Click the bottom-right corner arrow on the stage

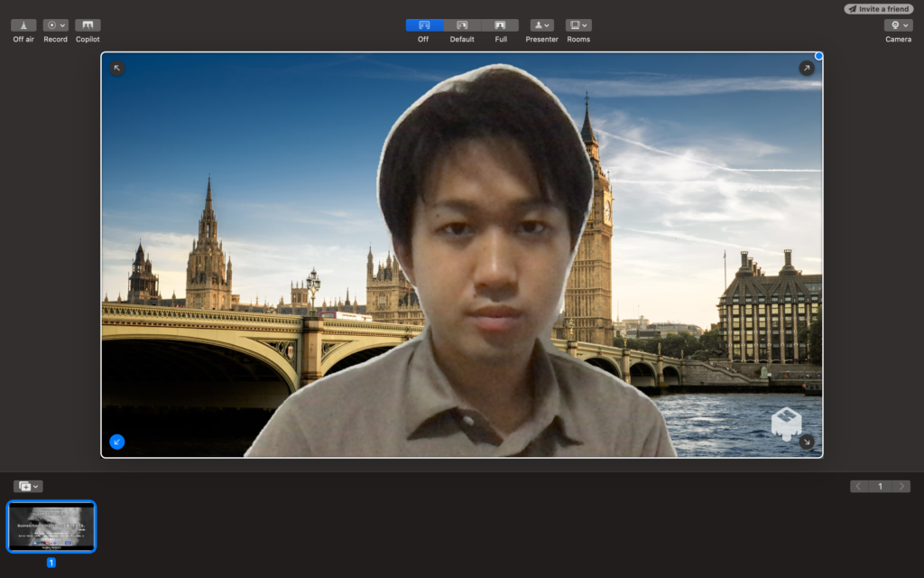(x=807, y=442)
